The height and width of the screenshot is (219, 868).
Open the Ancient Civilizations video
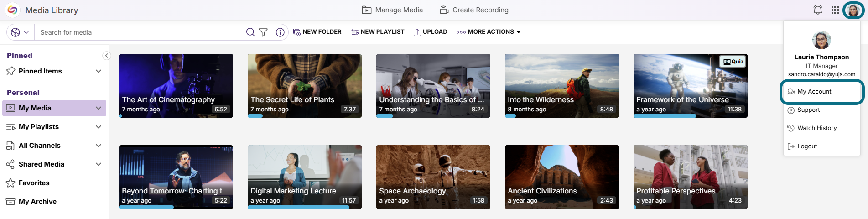[x=562, y=177]
